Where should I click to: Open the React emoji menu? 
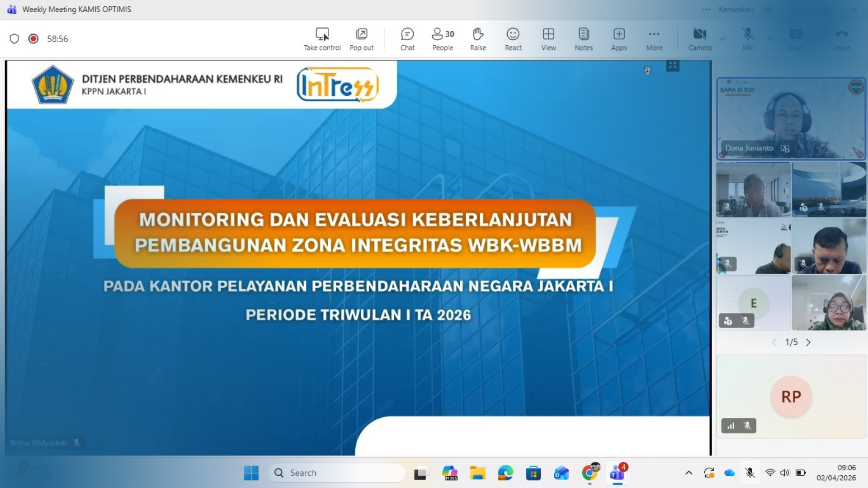[x=513, y=39]
